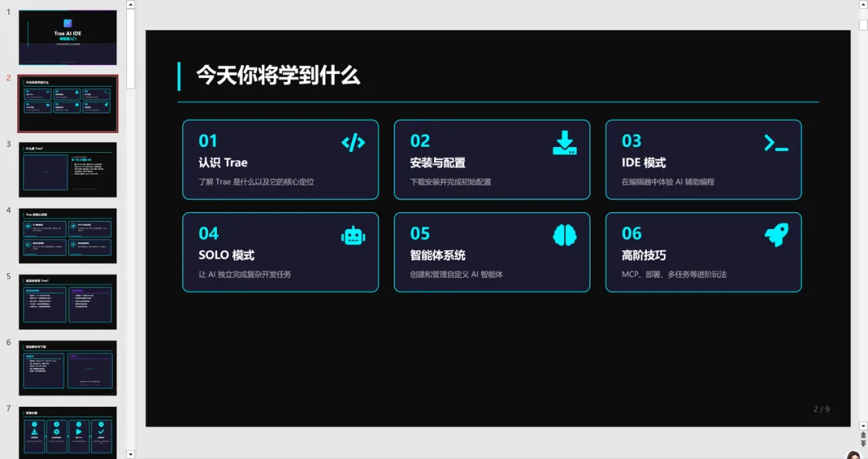Click the slide editor scrollbar up arrow
This screenshot has width=868, height=459.
tap(863, 5)
